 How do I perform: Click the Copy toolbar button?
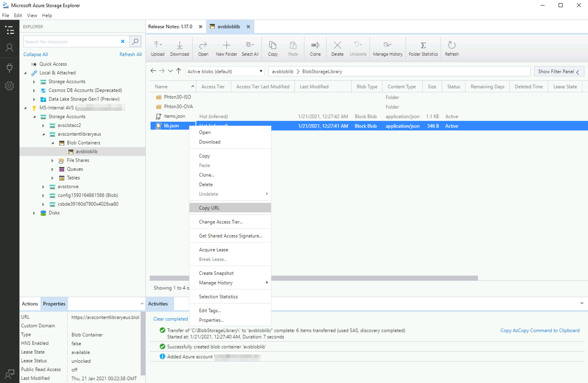(273, 49)
